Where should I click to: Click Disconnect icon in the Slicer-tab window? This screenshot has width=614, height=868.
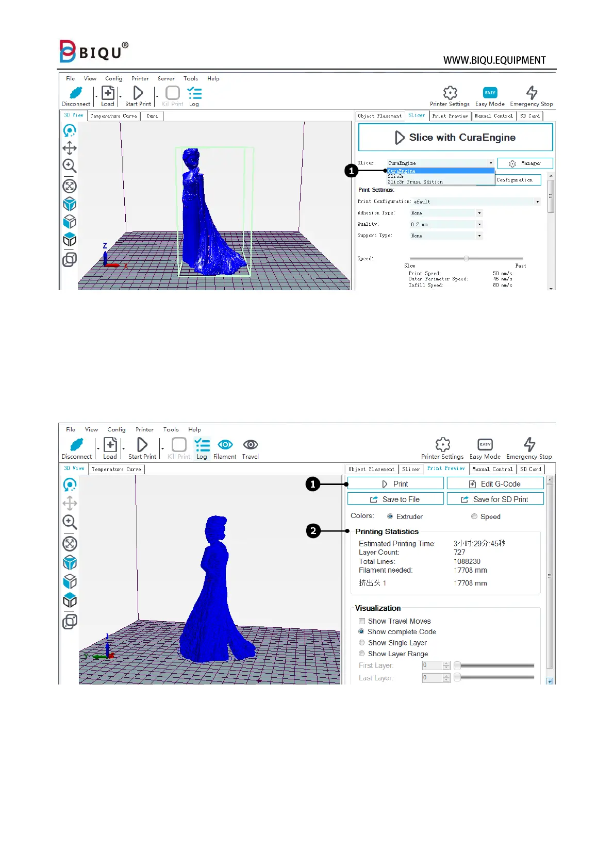(76, 93)
